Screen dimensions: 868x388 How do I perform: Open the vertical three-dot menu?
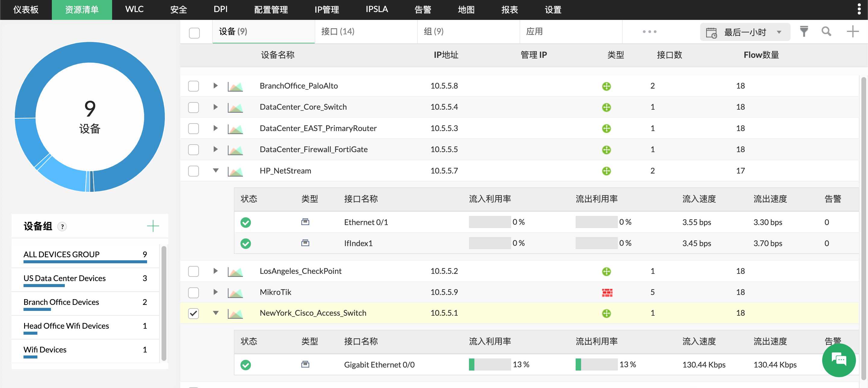[x=859, y=9]
